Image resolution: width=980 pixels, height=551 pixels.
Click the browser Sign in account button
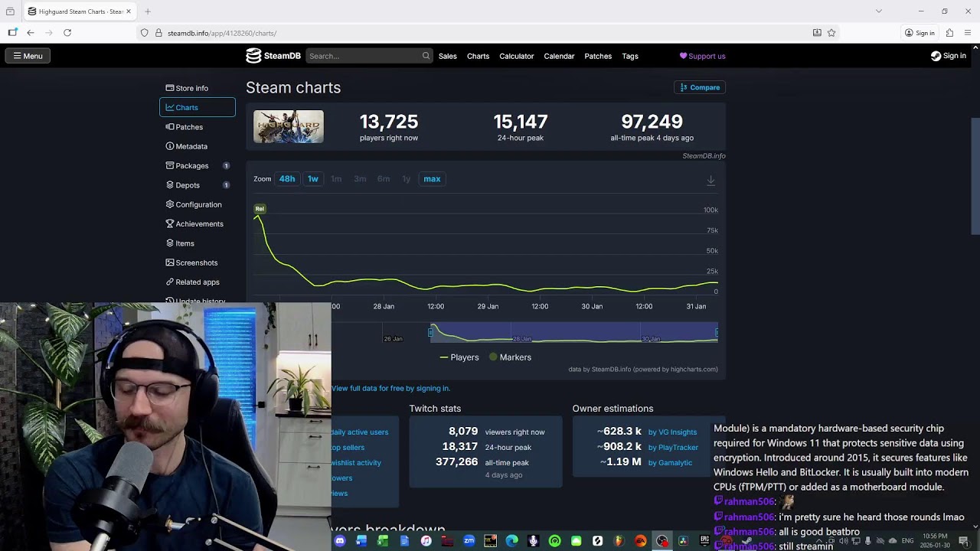(x=920, y=33)
